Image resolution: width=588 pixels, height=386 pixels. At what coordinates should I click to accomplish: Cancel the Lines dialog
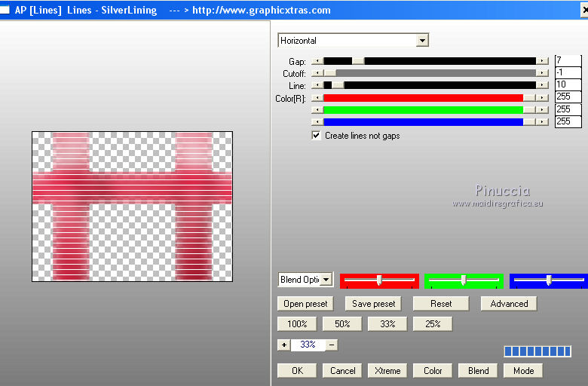[x=342, y=371]
